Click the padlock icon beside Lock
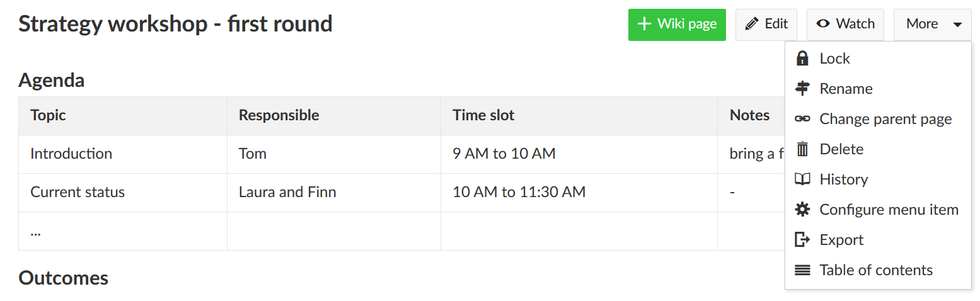Image resolution: width=980 pixels, height=301 pixels. coord(802,59)
